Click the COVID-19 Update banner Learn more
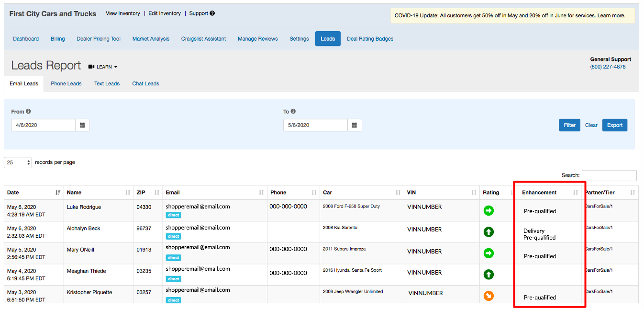The width and height of the screenshot is (644, 311). pos(611,15)
